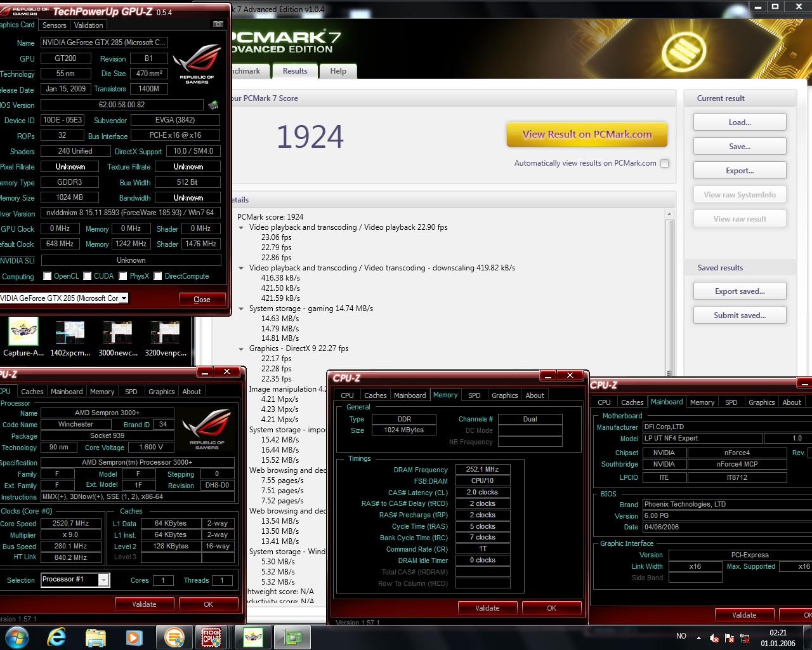This screenshot has height=650, width=812.
Task: Open Caches tab in the left CPU-Z window
Action: pyautogui.click(x=32, y=392)
